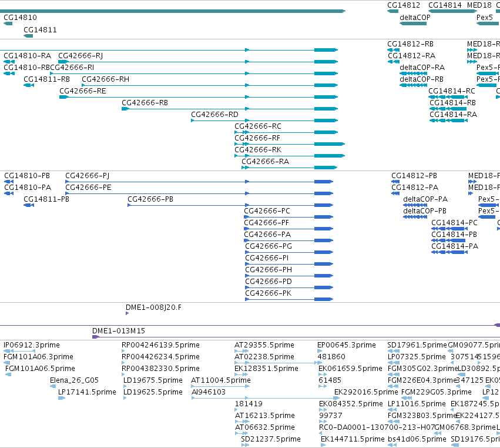Click protein CG14812-PA label
The width and height of the screenshot is (500, 448).
coord(415,188)
